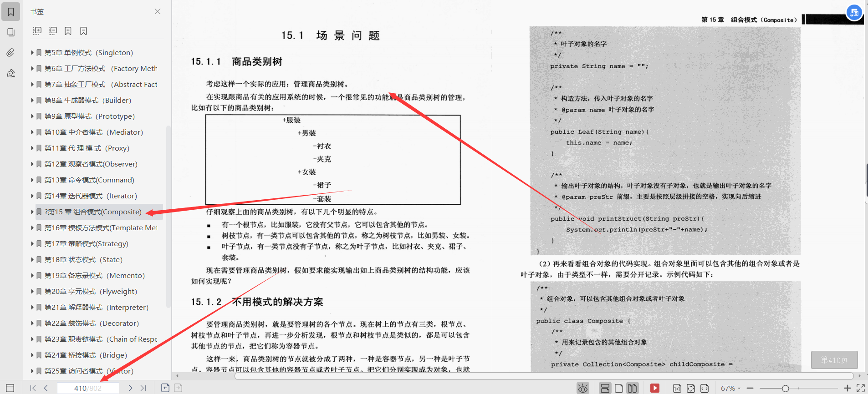Go to first page button
868x394 pixels.
[33, 388]
